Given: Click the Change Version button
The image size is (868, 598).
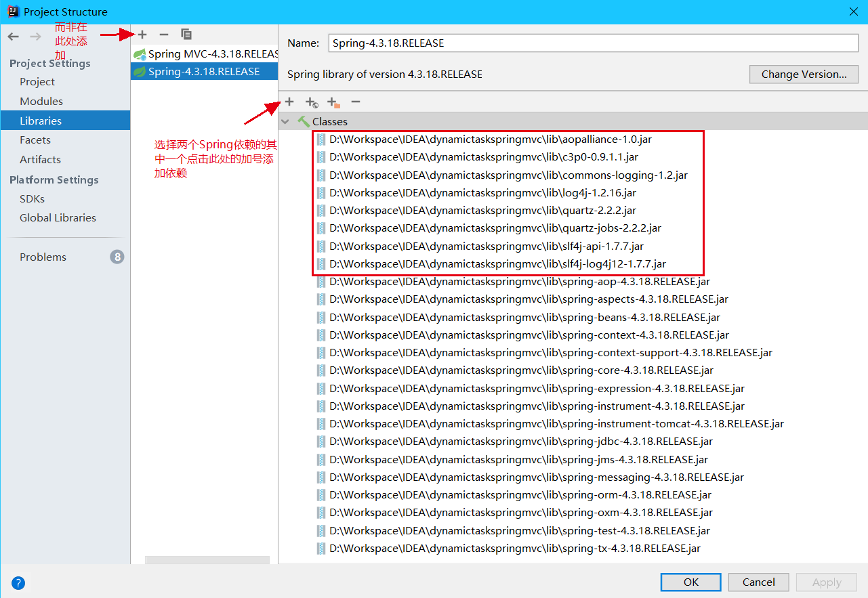Looking at the screenshot, I should click(x=803, y=74).
